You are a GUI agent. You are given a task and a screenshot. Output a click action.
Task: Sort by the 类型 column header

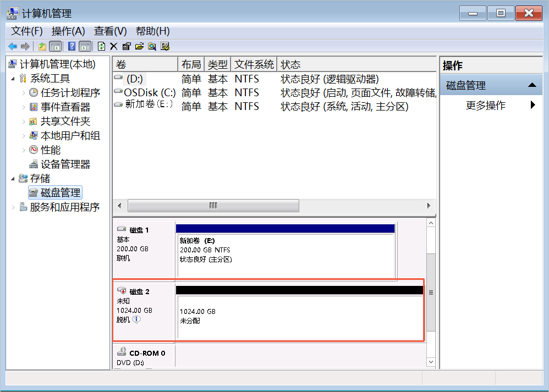click(x=217, y=64)
